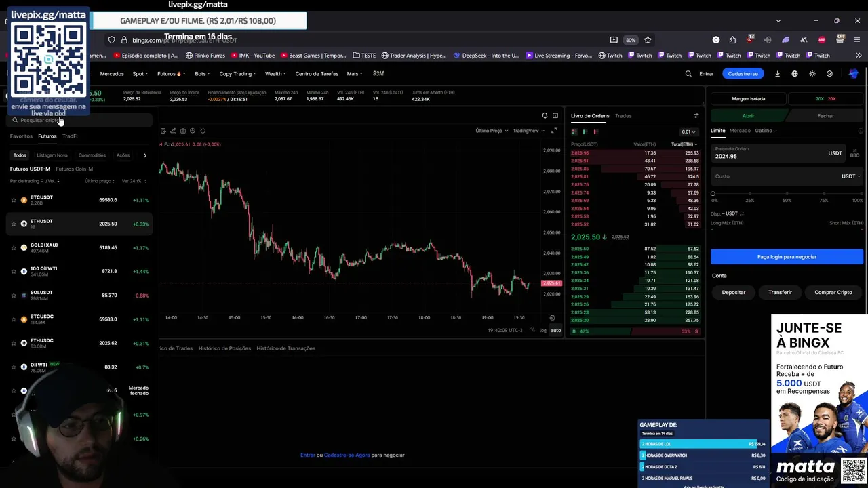
Task: Set position size slider to 50%
Action: 787,194
